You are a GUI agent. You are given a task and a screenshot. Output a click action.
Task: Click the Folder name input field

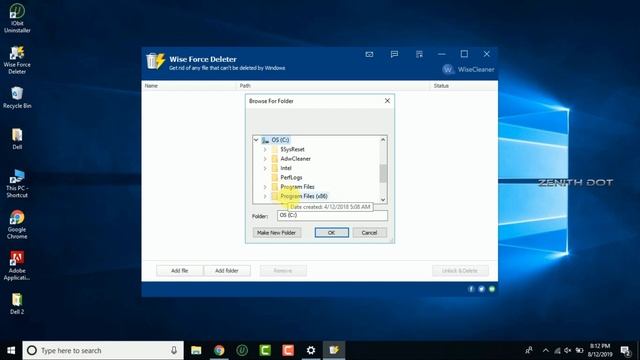point(332,216)
